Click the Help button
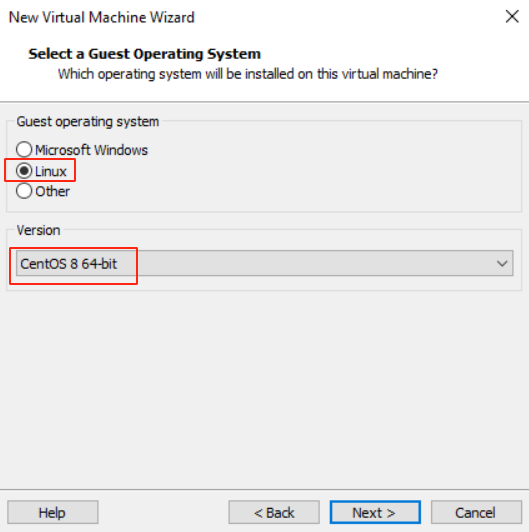 click(x=53, y=512)
